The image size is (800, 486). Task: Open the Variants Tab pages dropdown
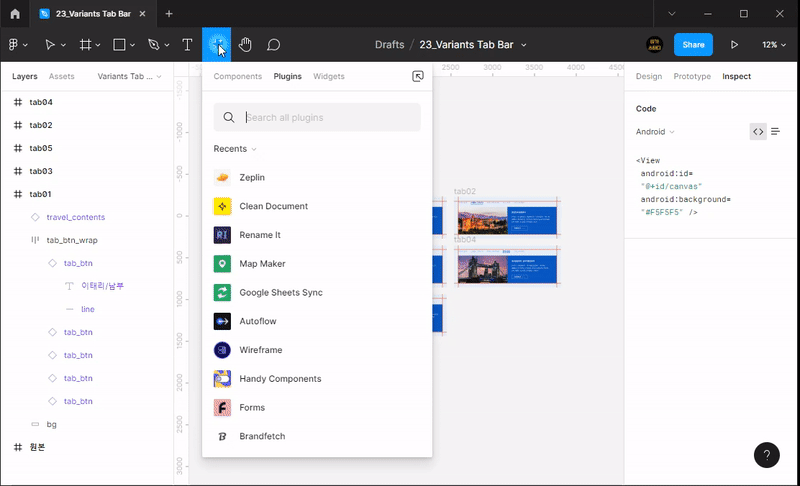pos(130,76)
